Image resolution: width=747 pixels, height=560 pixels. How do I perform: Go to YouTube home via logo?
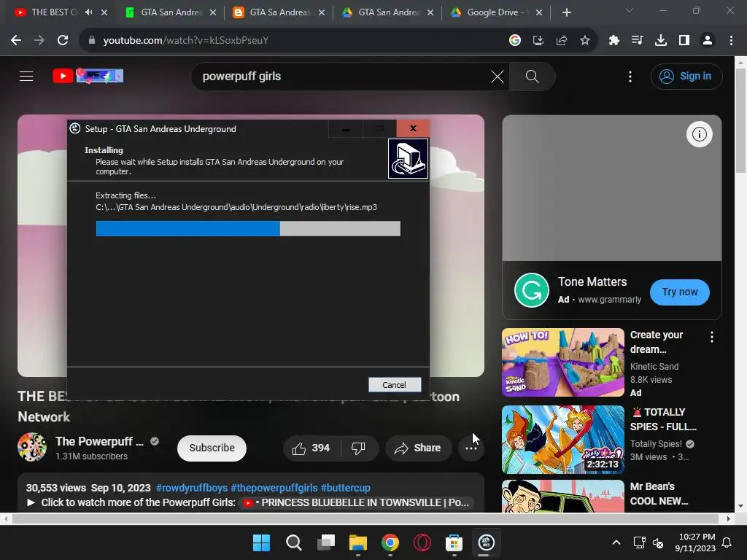(88, 76)
